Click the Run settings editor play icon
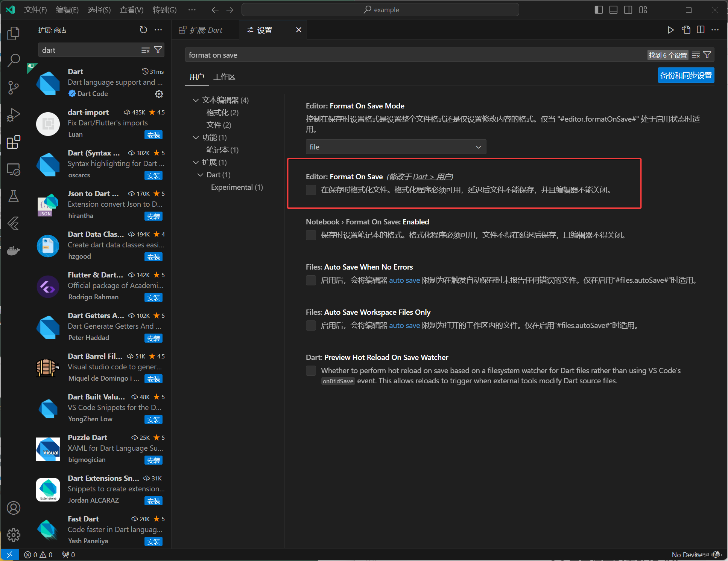The height and width of the screenshot is (561, 728). coord(671,30)
